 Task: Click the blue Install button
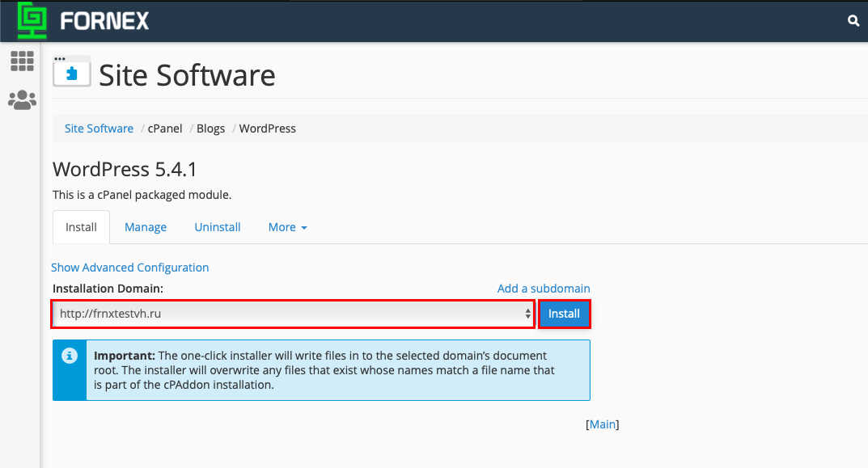pos(564,314)
